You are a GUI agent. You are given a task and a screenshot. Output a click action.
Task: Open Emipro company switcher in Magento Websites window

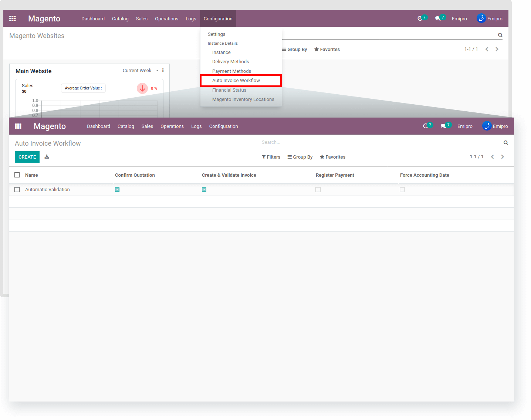coord(459,19)
